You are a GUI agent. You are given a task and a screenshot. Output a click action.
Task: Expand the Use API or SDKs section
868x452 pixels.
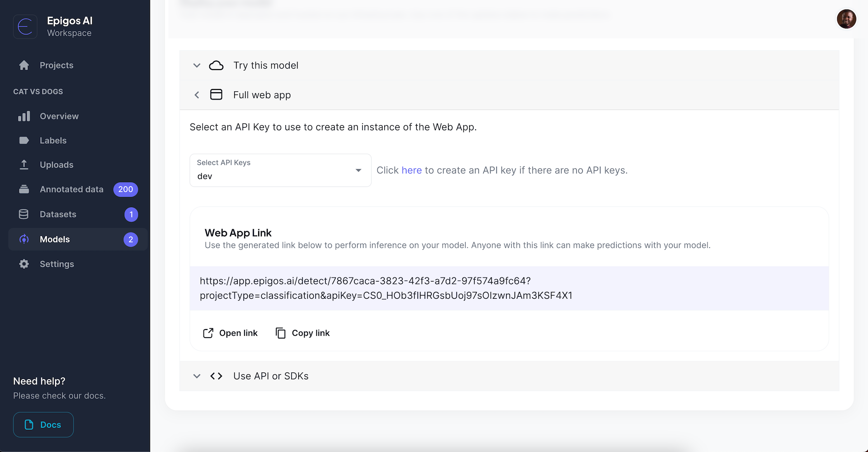click(197, 376)
